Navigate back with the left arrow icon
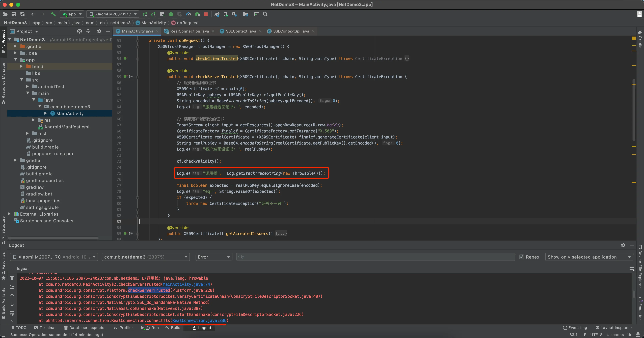Image resolution: width=644 pixels, height=338 pixels. pyautogui.click(x=34, y=14)
